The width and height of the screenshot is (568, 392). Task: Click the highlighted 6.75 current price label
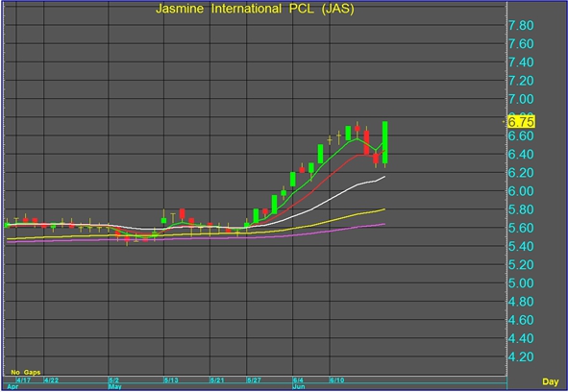[x=521, y=122]
